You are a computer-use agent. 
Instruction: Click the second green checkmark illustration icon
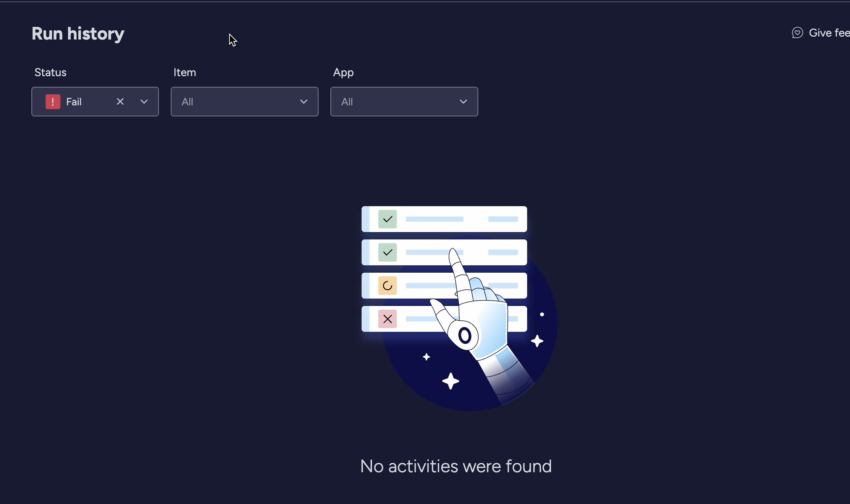(387, 252)
